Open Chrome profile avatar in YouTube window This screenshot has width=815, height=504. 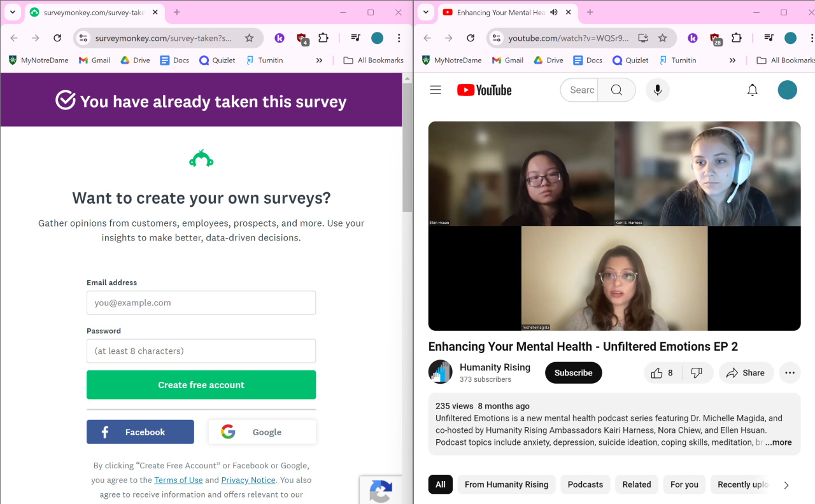tap(791, 38)
